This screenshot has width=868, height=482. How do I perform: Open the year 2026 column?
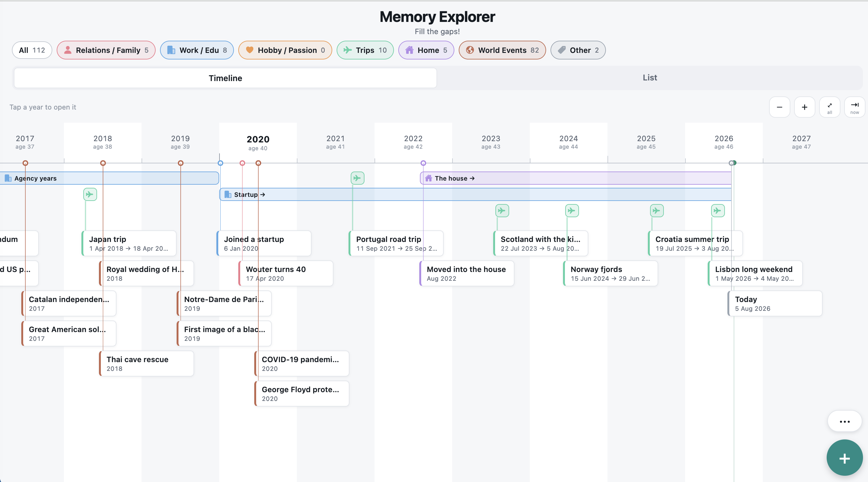(724, 142)
